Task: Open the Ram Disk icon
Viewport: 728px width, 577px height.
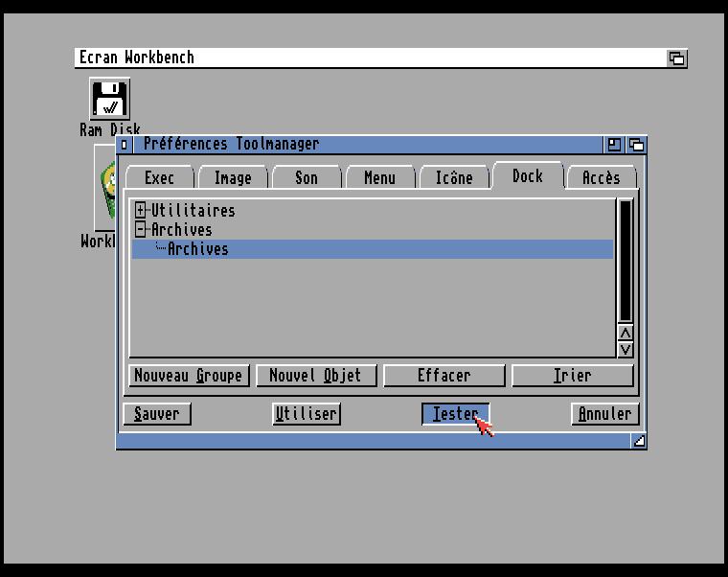Action: point(109,100)
